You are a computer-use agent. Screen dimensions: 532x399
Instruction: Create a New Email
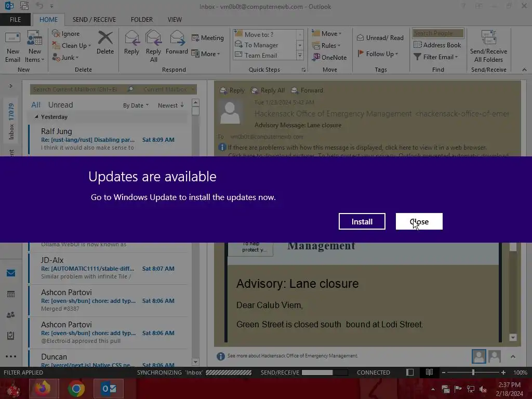[12, 47]
